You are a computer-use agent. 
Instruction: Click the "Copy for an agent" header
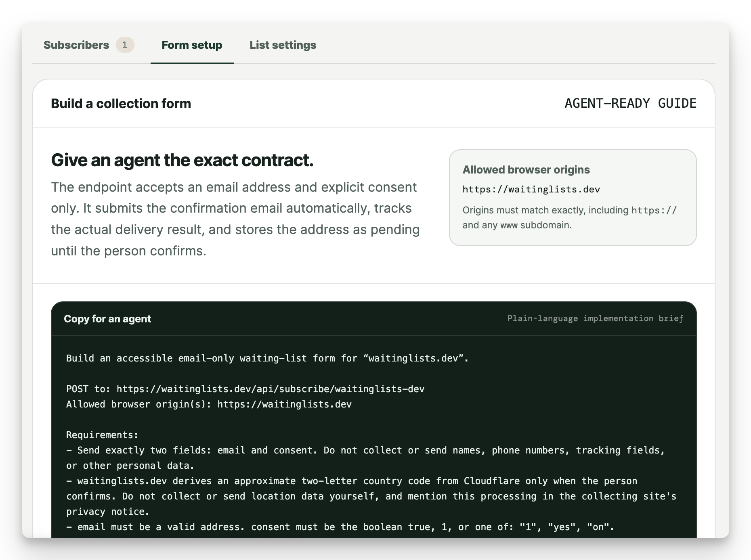(107, 319)
